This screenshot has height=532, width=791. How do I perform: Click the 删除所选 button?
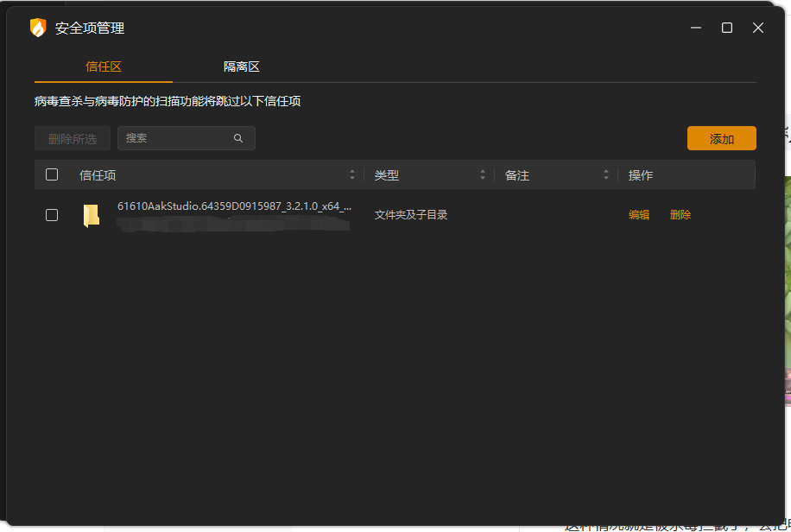73,139
